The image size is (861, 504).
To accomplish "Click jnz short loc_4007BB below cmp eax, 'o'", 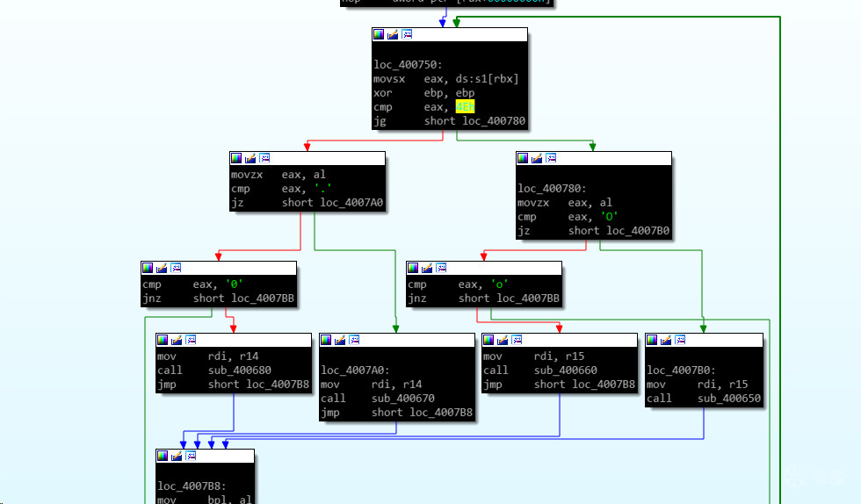I will click(484, 299).
